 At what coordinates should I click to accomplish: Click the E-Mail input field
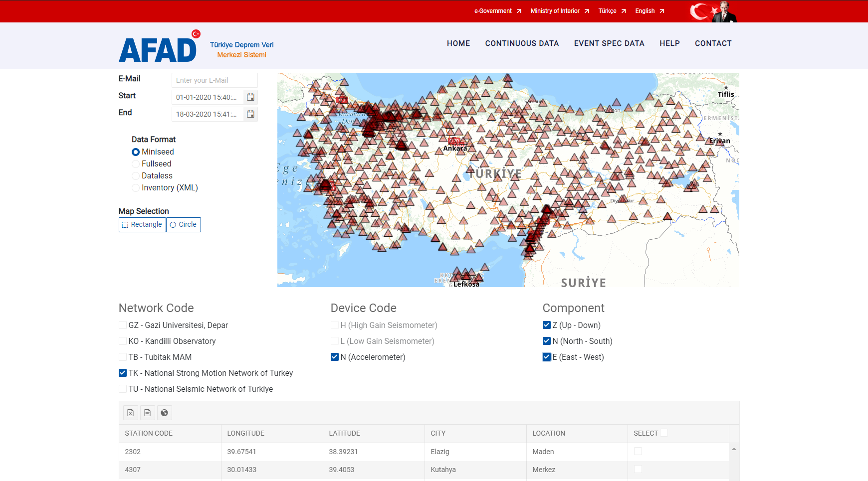tap(215, 80)
